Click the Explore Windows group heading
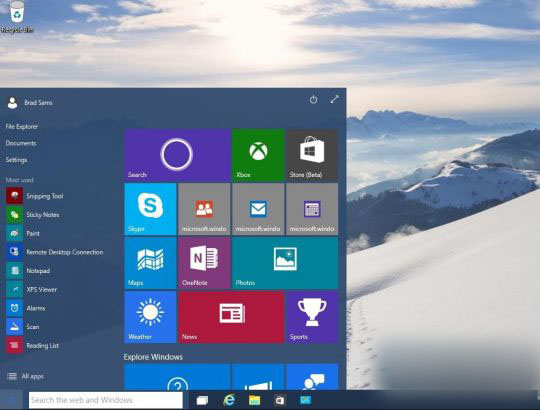The width and height of the screenshot is (540, 410). [153, 357]
